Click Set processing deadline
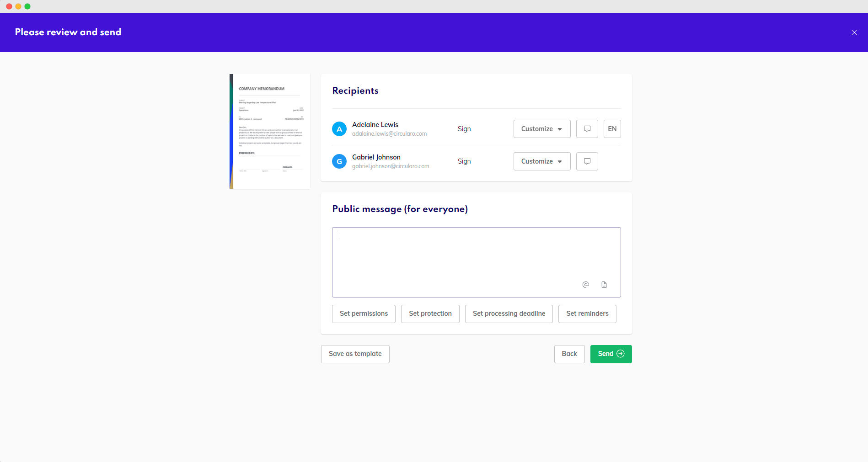This screenshot has height=462, width=868. pos(509,313)
